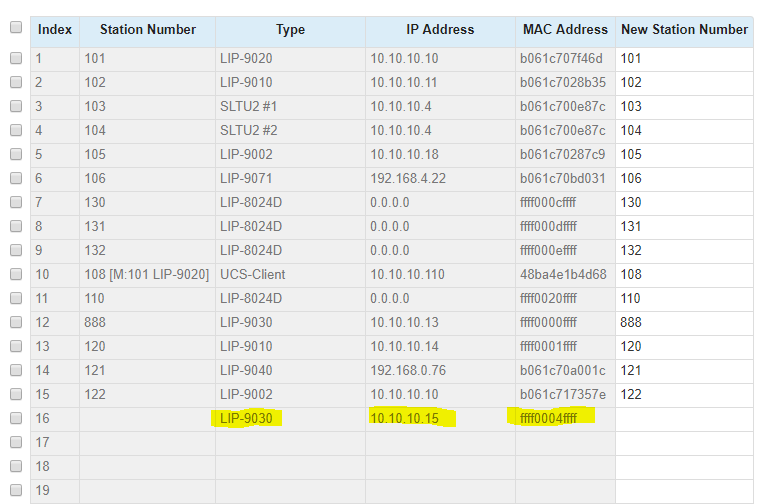The image size is (769, 504).
Task: Edit New Station Number field showing 121
Action: 684,371
